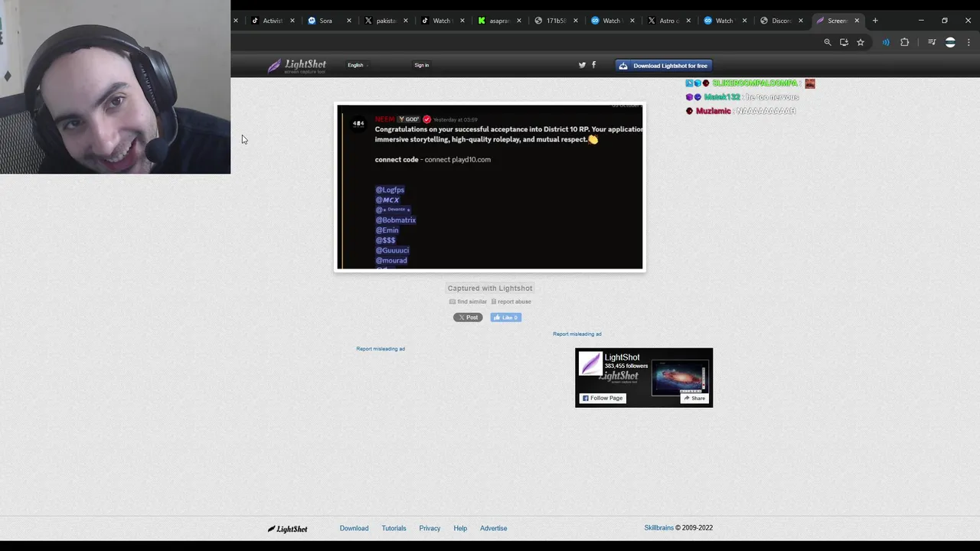The width and height of the screenshot is (980, 551).
Task: Click the captured Discord screenshot image
Action: (490, 187)
